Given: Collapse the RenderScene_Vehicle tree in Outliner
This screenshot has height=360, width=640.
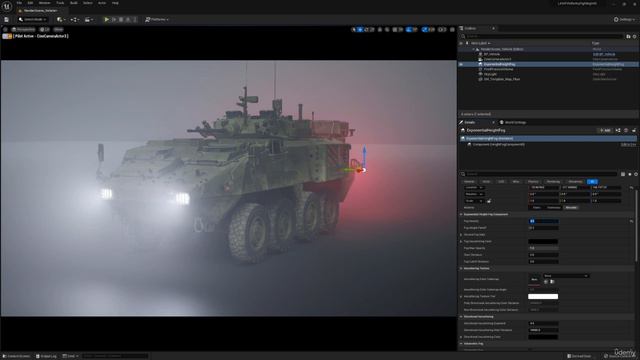Looking at the screenshot, I should [473, 49].
